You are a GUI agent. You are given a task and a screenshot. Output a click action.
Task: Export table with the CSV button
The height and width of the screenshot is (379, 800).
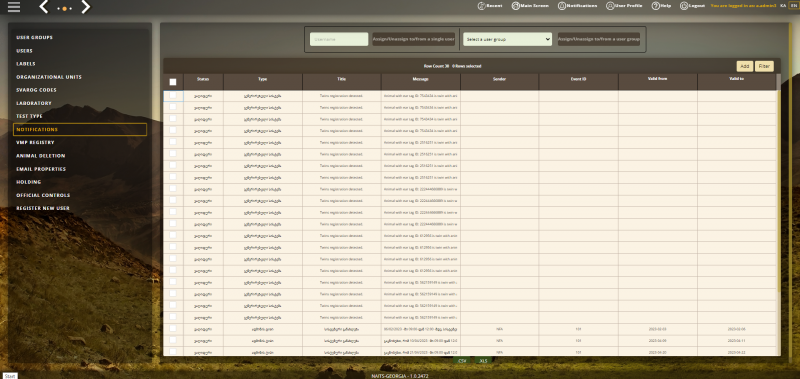tap(462, 361)
